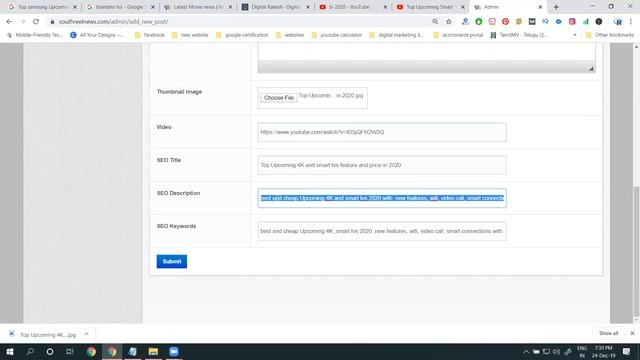Open the Zoom app on taskbar
This screenshot has height=360, width=640.
tap(174, 351)
